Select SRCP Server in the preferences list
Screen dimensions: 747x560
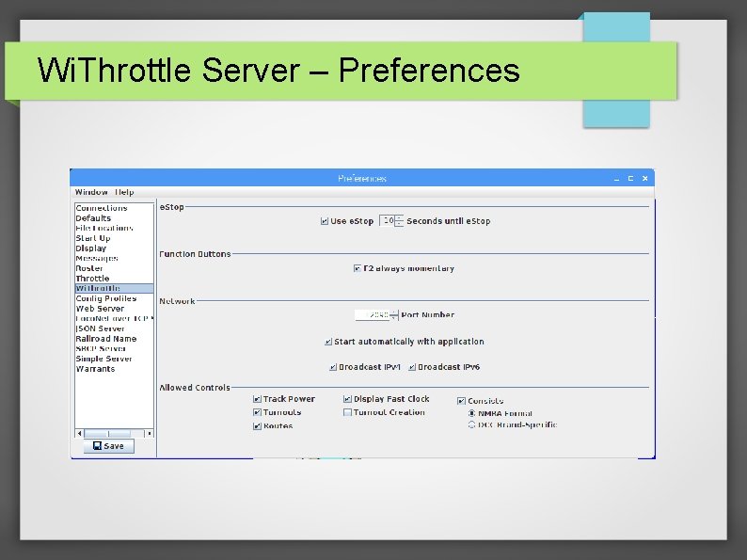115,348
